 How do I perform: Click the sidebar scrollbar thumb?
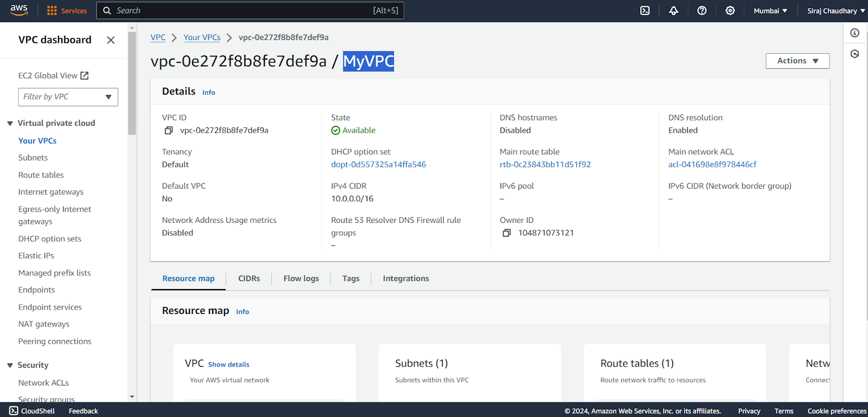(132, 84)
